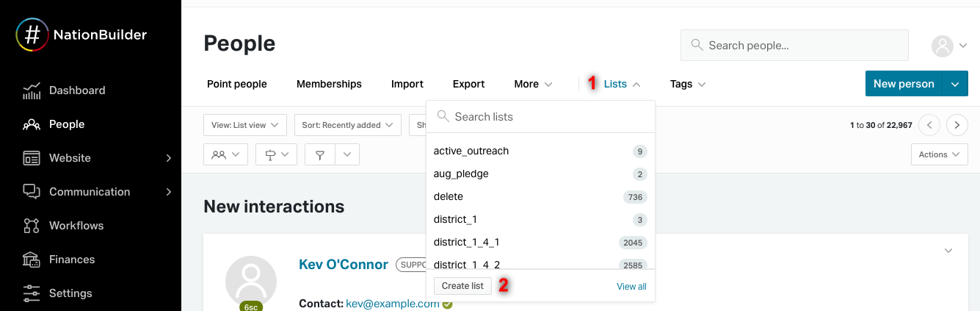Screen dimensions: 980x311
Task: Open the Sort: Recently added dropdown
Action: click(347, 125)
